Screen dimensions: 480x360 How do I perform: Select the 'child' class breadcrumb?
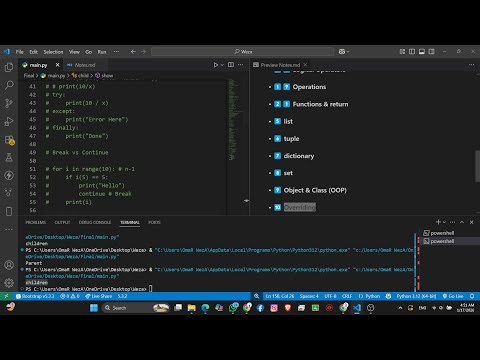tap(80, 76)
